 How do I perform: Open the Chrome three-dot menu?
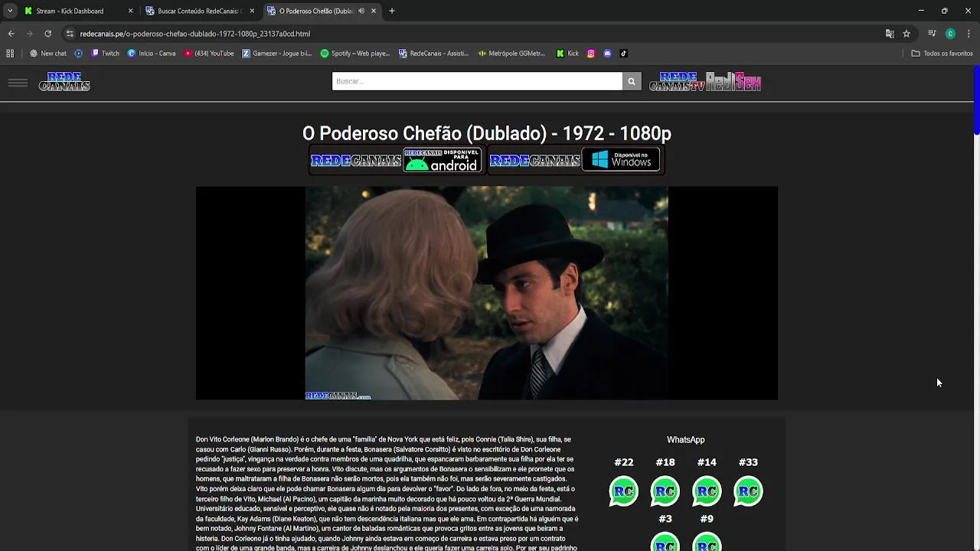pyautogui.click(x=969, y=34)
